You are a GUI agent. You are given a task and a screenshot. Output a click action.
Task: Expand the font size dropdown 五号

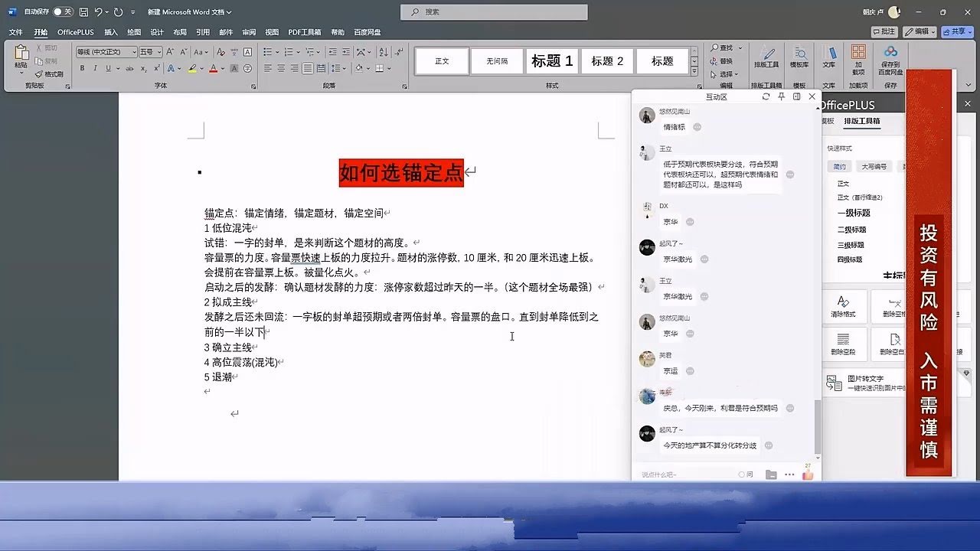pos(150,52)
